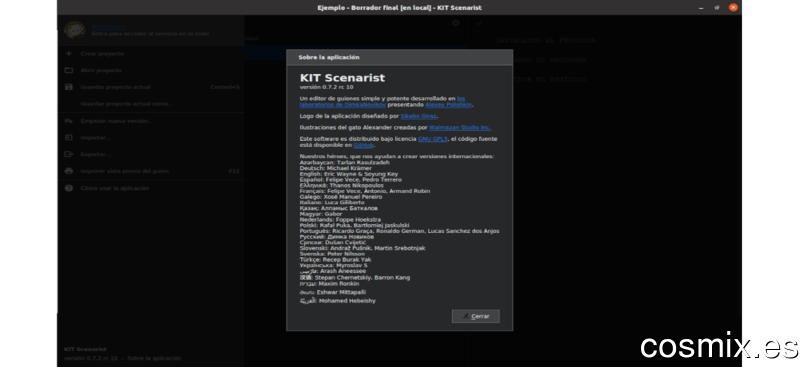This screenshot has height=367, width=800.
Task: Click the folder icon for Abrir proyecto
Action: click(x=69, y=70)
